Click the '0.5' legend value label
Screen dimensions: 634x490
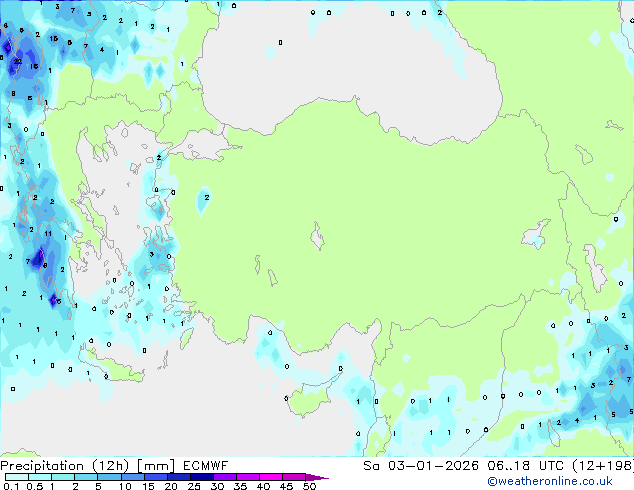35,486
